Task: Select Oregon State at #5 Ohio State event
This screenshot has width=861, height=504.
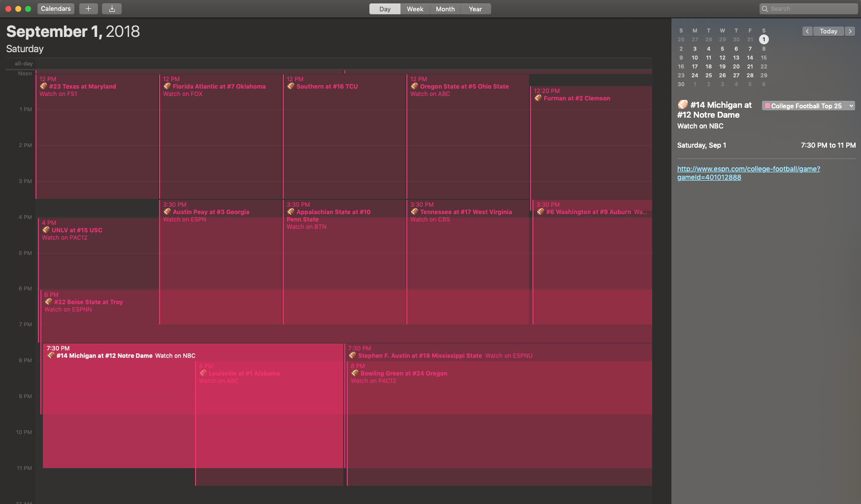Action: pos(468,136)
